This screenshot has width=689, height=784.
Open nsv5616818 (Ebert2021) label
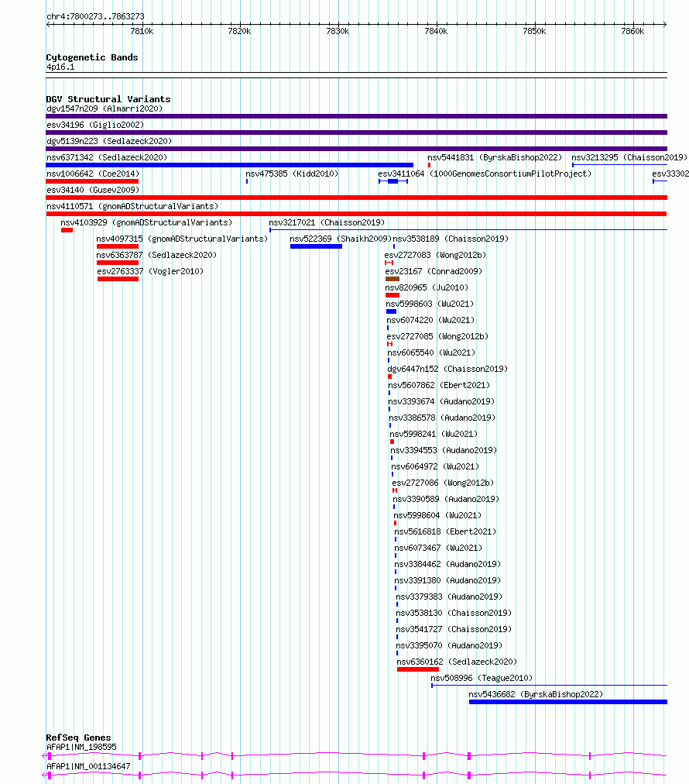click(x=445, y=531)
